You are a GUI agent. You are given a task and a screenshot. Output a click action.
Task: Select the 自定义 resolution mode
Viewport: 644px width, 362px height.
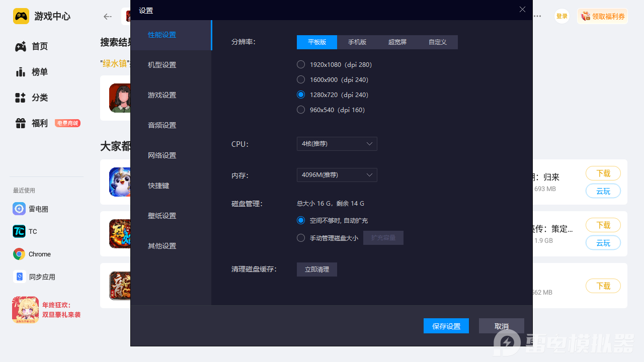438,42
